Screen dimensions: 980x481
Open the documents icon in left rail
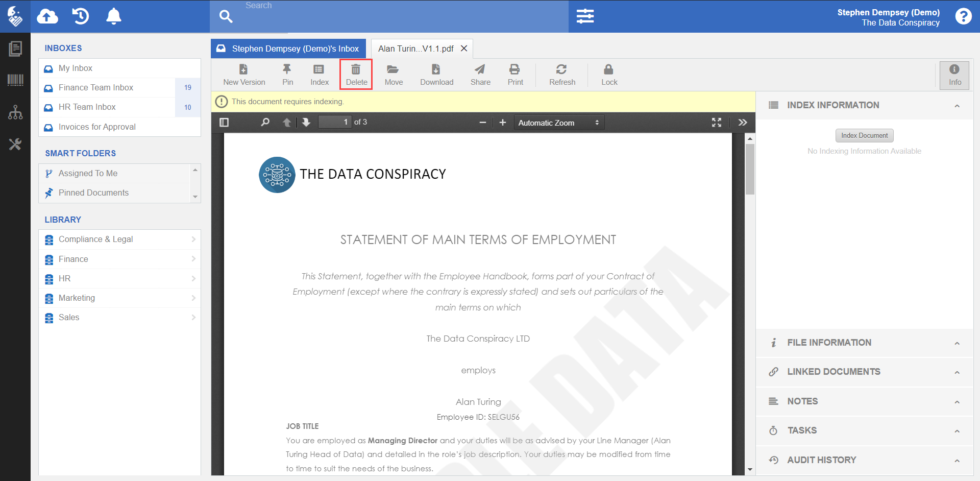(x=15, y=49)
